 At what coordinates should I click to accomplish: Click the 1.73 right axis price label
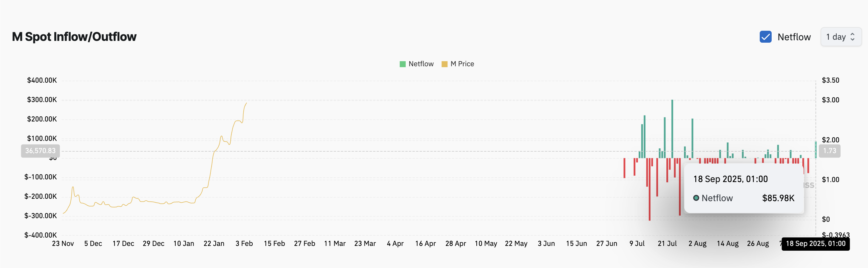pos(829,151)
